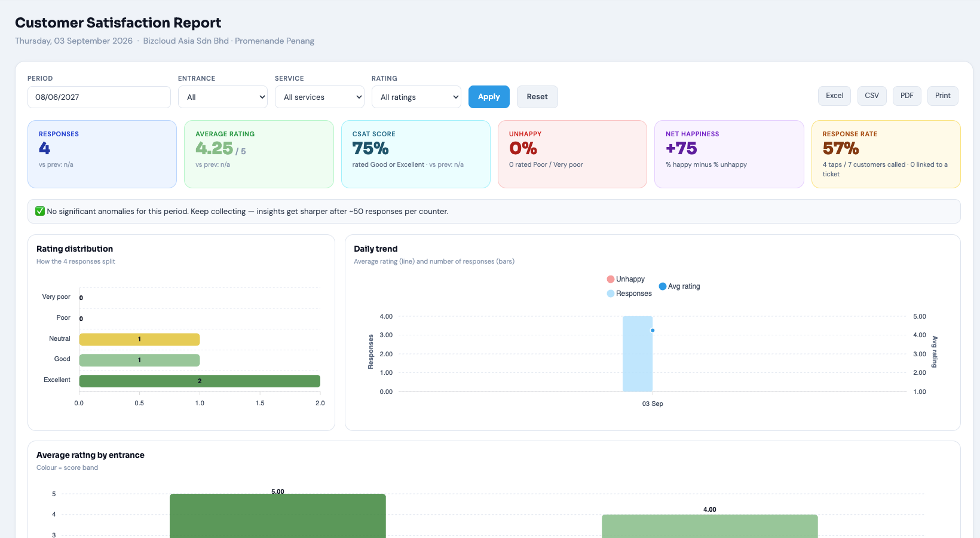Toggle the Responses legend marker
The width and height of the screenshot is (980, 538).
[611, 294]
